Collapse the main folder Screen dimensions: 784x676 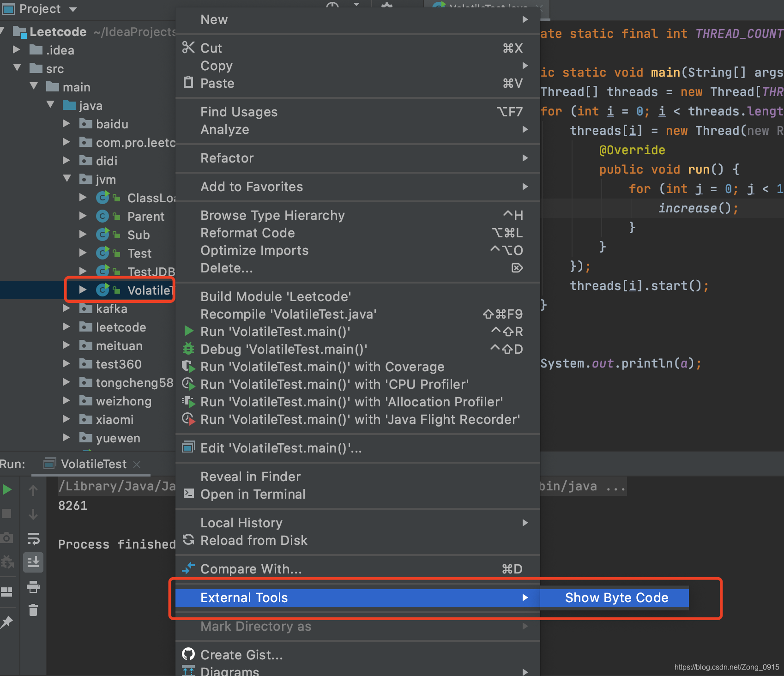(34, 86)
